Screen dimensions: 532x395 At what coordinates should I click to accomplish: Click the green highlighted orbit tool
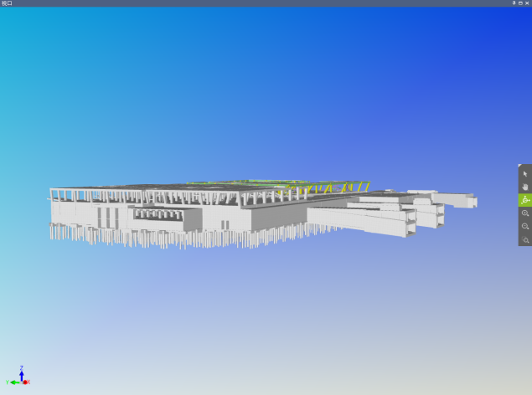[x=525, y=200]
